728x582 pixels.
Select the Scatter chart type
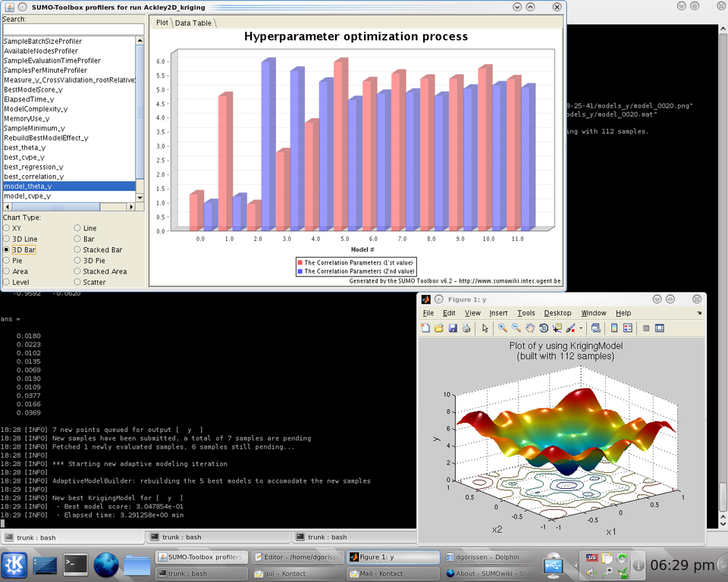pyautogui.click(x=77, y=282)
